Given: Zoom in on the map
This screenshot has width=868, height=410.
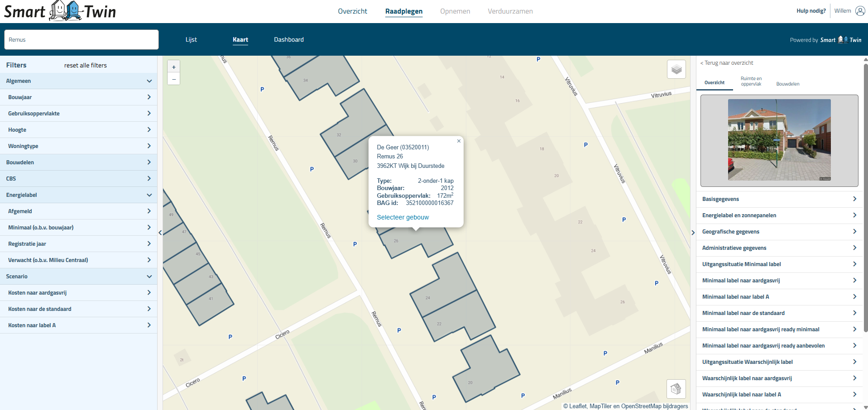Looking at the screenshot, I should 174,67.
